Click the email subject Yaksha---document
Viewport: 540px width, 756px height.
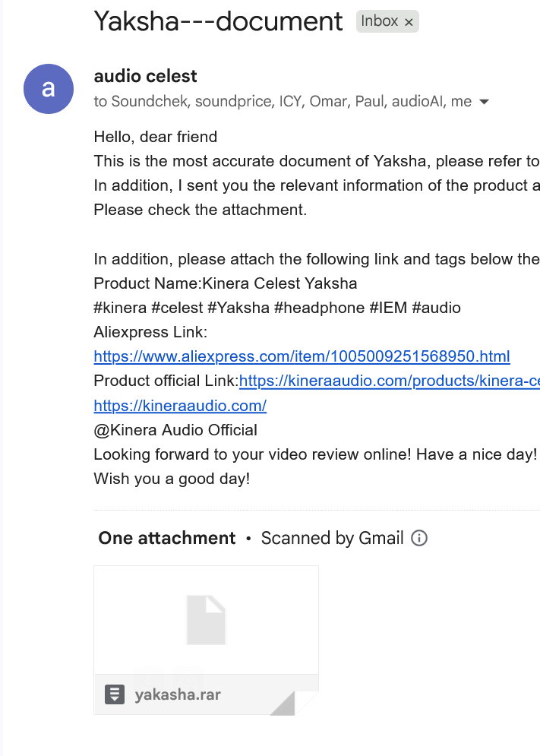coord(219,21)
